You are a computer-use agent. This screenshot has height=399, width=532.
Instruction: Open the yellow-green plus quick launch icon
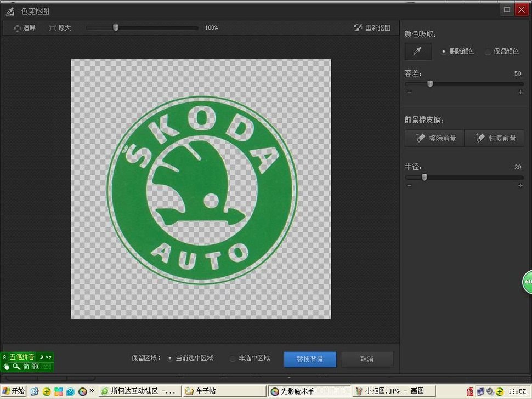[x=47, y=391]
